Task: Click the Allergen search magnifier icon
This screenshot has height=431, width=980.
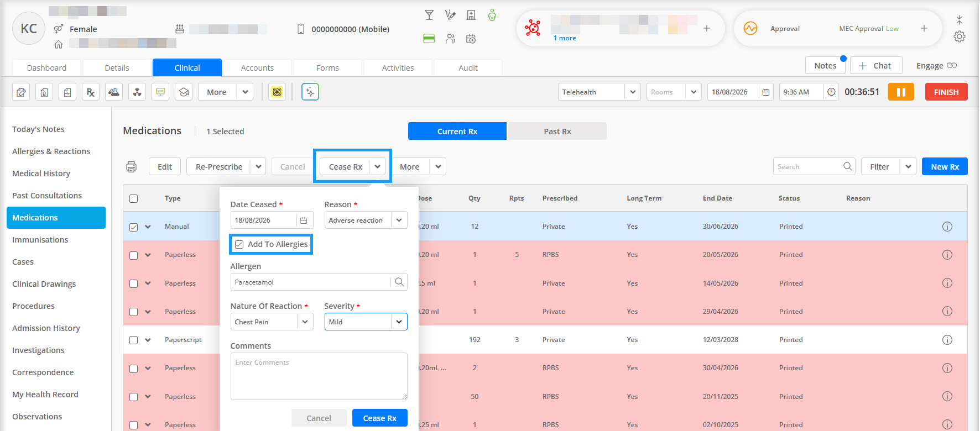Action: pos(399,282)
